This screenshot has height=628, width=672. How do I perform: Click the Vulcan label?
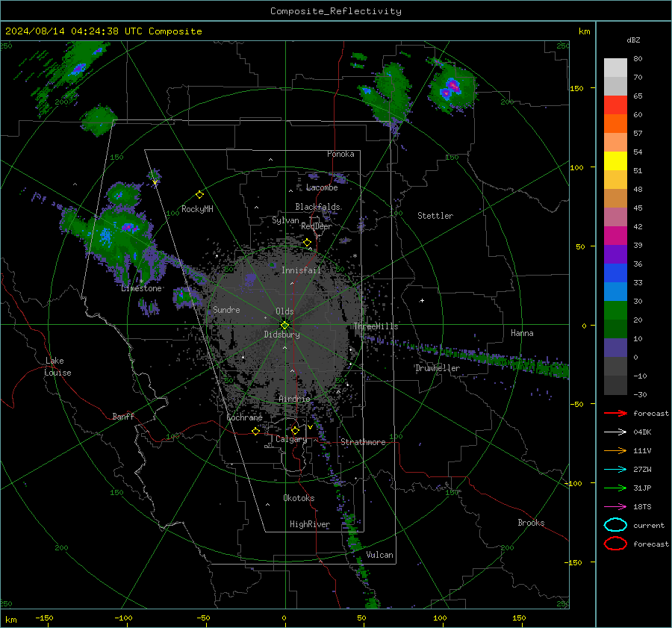point(380,555)
